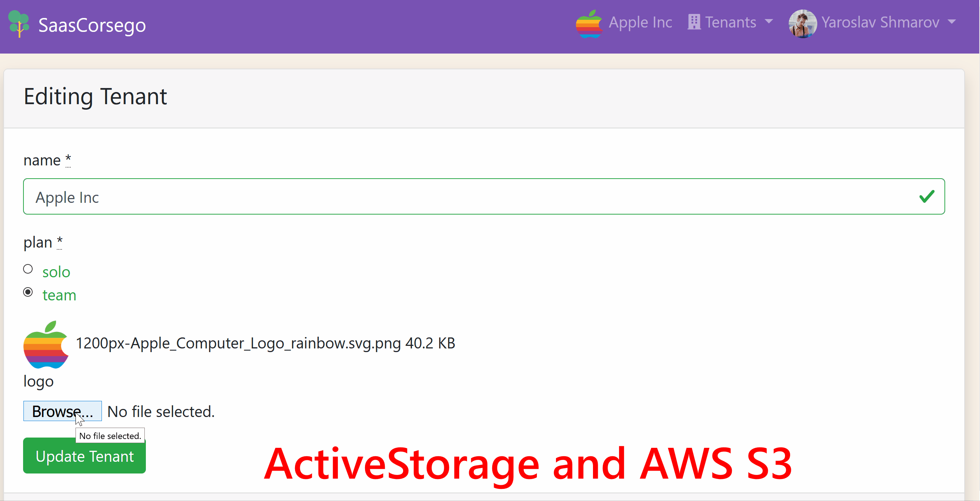Image resolution: width=980 pixels, height=501 pixels.
Task: Click the team plan label
Action: tap(59, 295)
